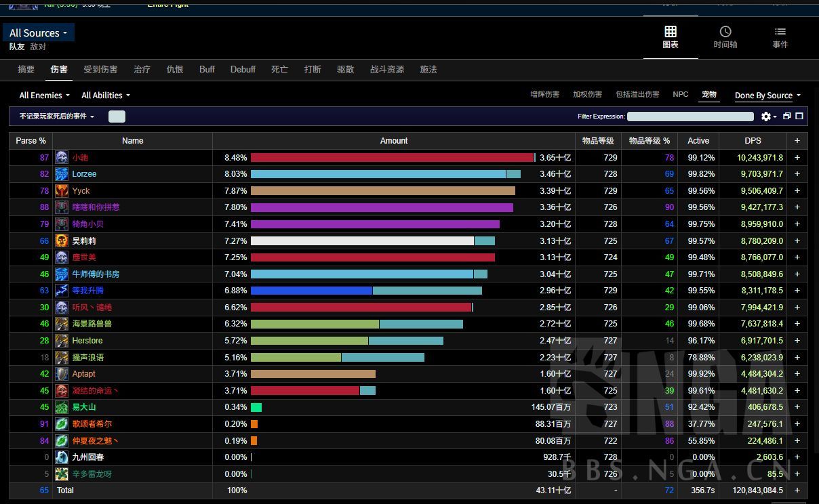The width and height of the screenshot is (819, 504).
Task: Switch to the 治疗 healing tab
Action: click(x=142, y=70)
